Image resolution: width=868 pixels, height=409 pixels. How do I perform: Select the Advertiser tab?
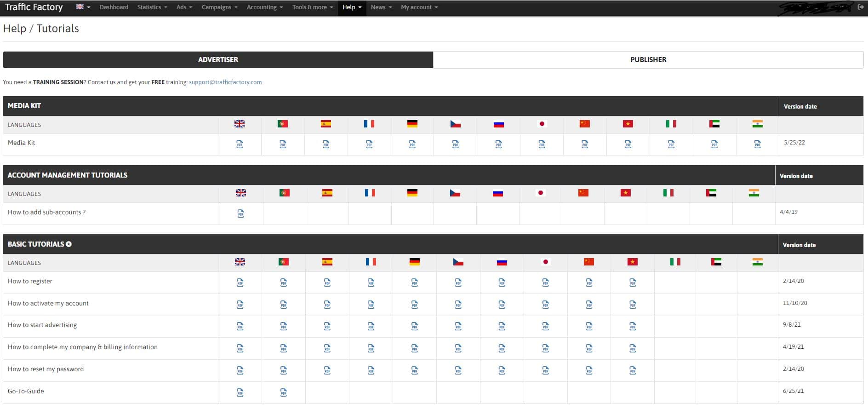tap(218, 60)
